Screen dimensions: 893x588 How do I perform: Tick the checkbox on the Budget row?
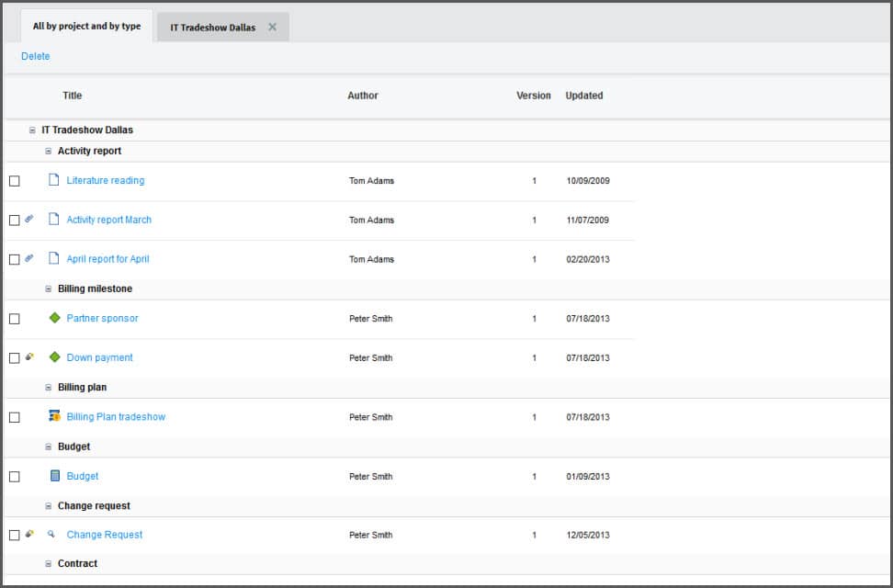click(x=14, y=477)
